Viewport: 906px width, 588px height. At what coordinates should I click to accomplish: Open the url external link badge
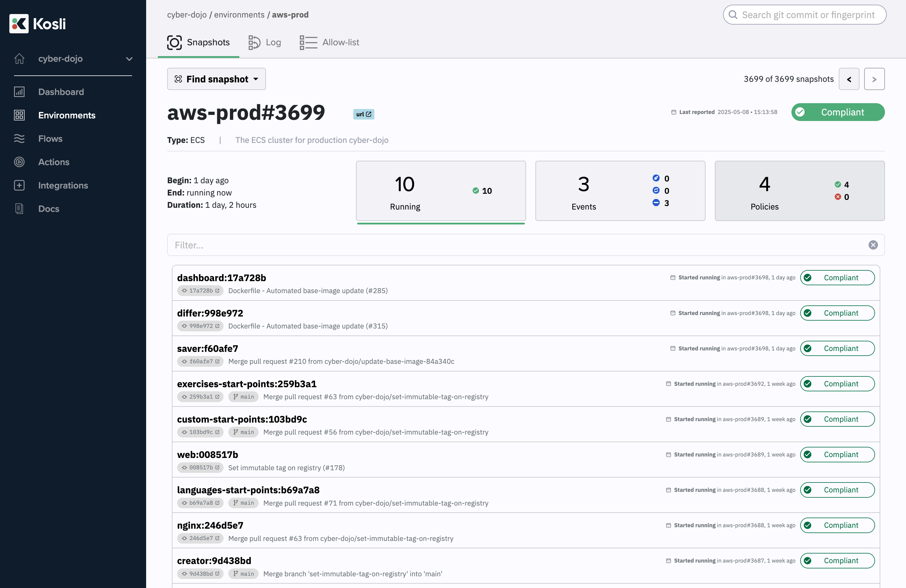(x=364, y=114)
